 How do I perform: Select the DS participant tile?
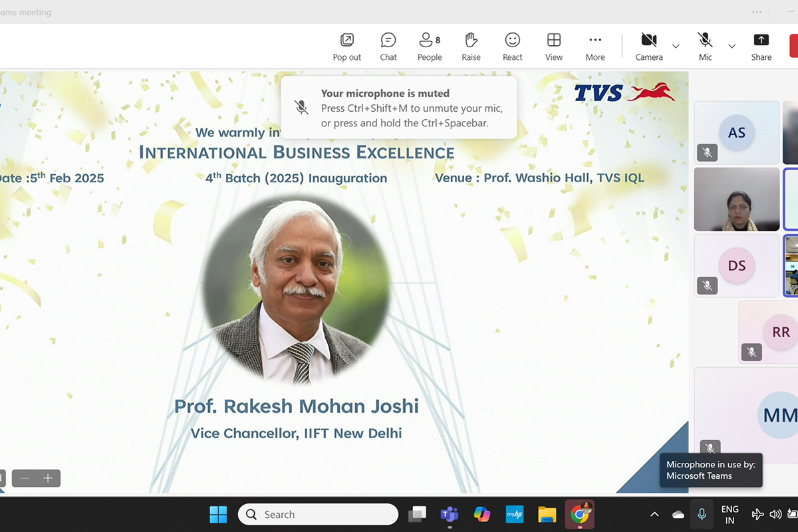[736, 265]
